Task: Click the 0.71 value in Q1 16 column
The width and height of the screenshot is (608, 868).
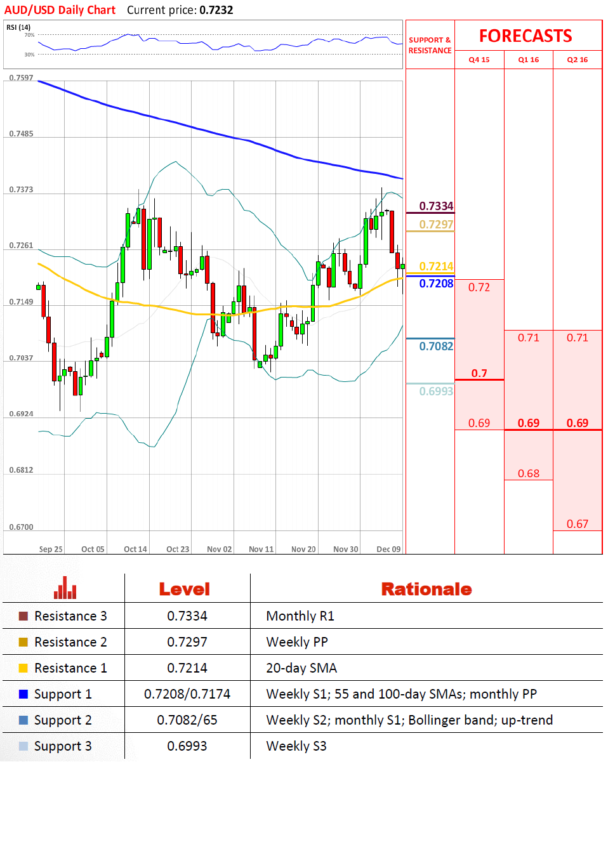Action: coord(529,338)
